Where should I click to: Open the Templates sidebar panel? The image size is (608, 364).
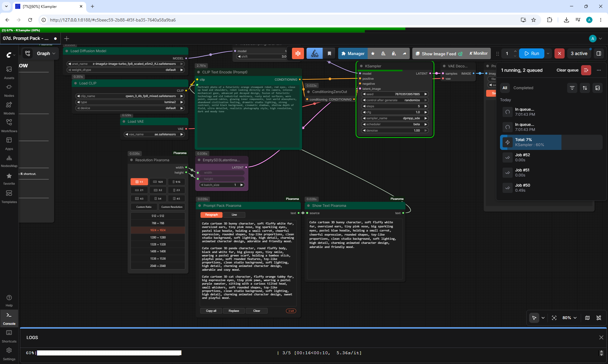pyautogui.click(x=9, y=196)
